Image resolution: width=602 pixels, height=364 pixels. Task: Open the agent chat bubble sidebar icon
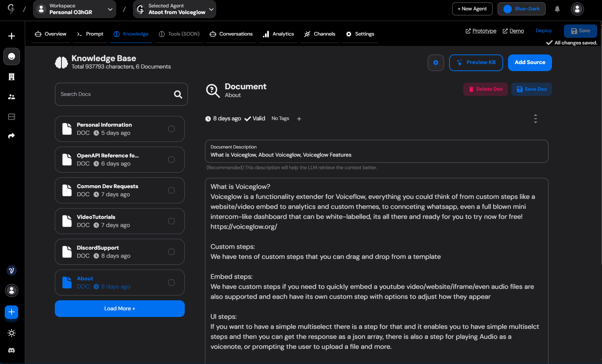(11, 56)
